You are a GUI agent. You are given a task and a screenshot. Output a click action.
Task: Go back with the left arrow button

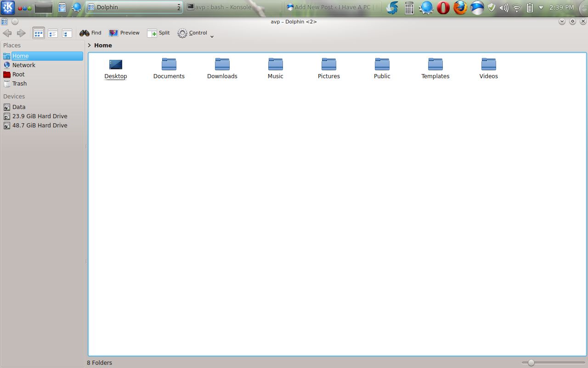(7, 33)
